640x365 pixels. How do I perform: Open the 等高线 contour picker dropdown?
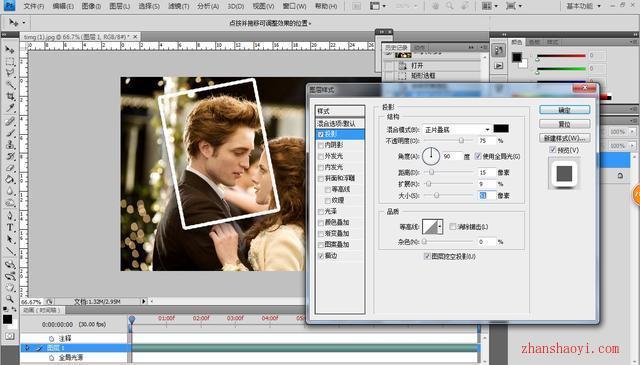click(x=440, y=227)
